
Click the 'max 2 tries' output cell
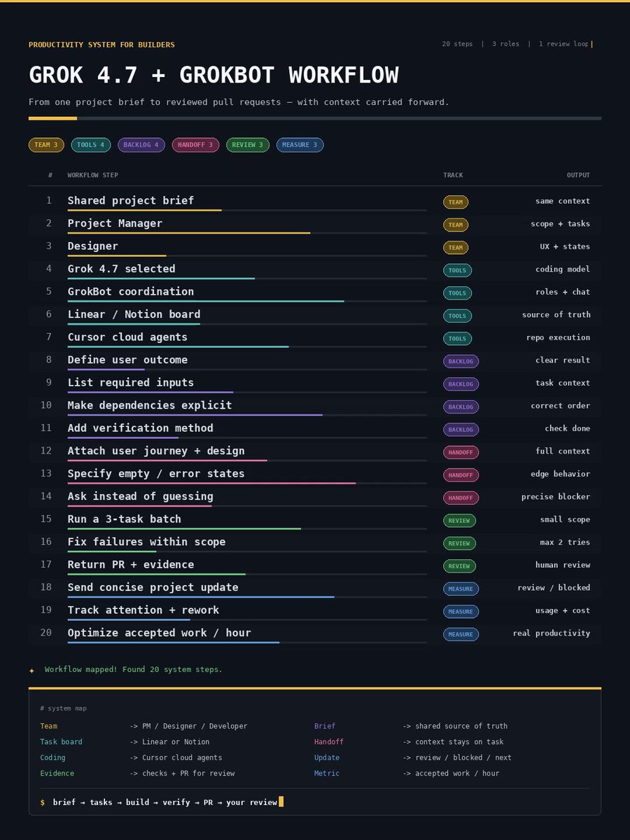(x=565, y=542)
